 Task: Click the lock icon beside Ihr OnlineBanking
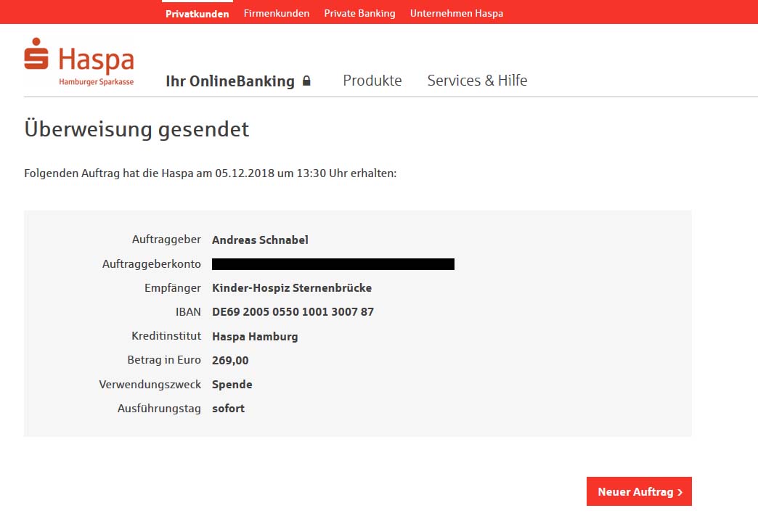point(306,81)
